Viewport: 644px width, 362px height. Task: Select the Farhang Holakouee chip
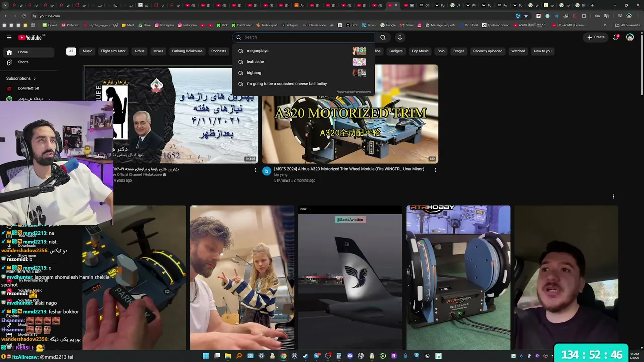[x=187, y=51]
